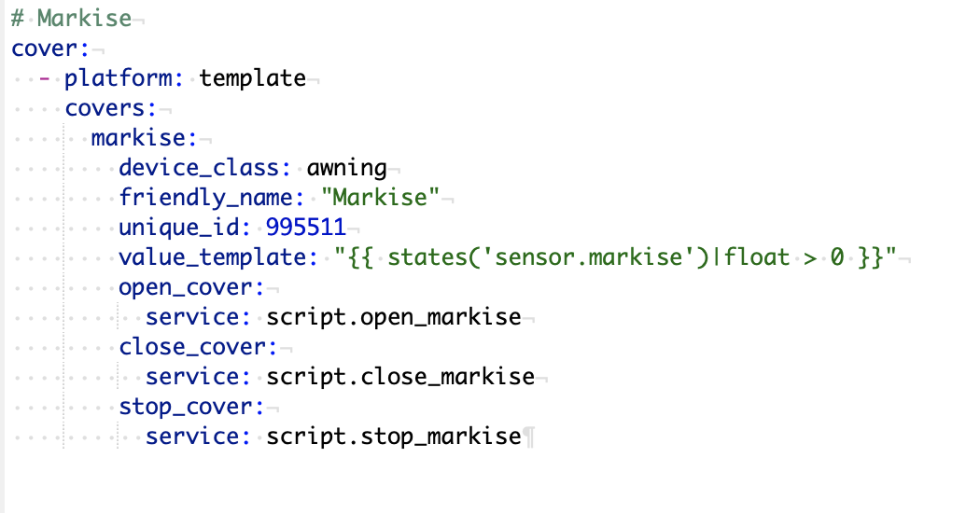Screen dimensions: 980x513
Task: Click 'script.stop_markise' service value
Action: tap(394, 437)
